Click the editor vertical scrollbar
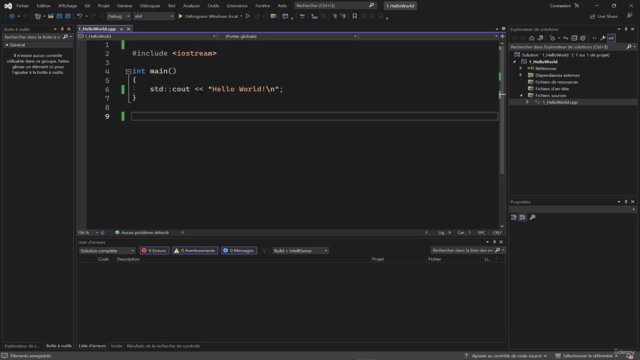 point(502,135)
